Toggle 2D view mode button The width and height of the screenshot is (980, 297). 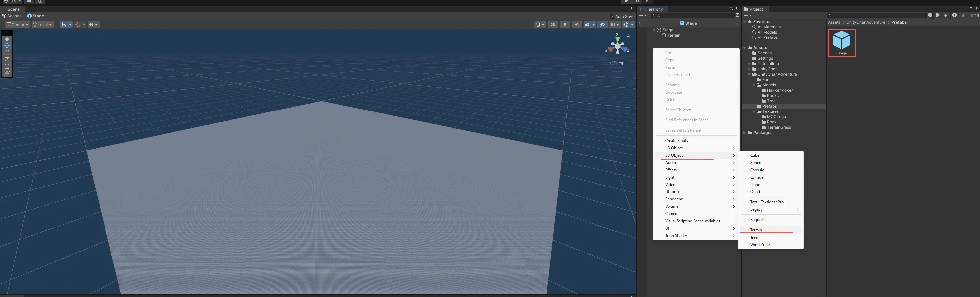coord(553,25)
